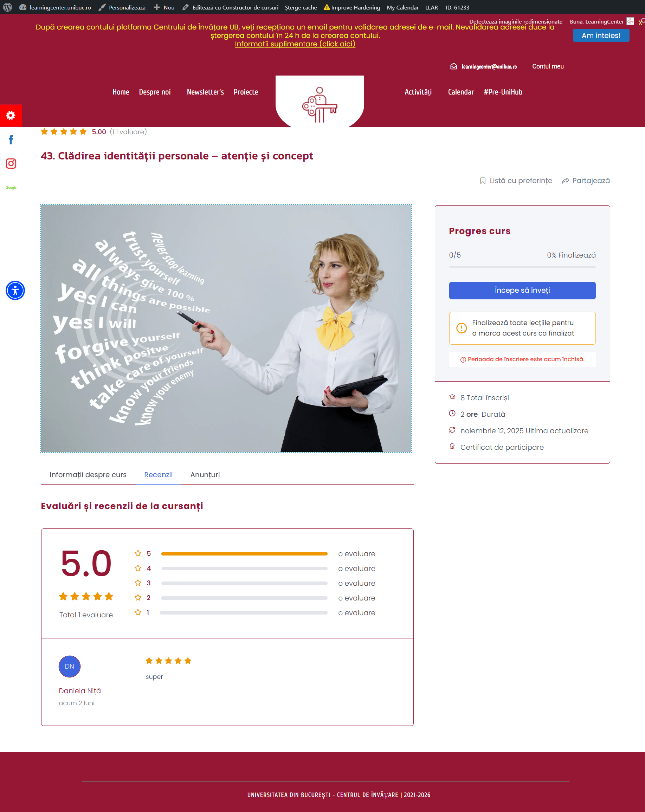Add course to Listă cu preferințe
645x812 pixels.
516,181
